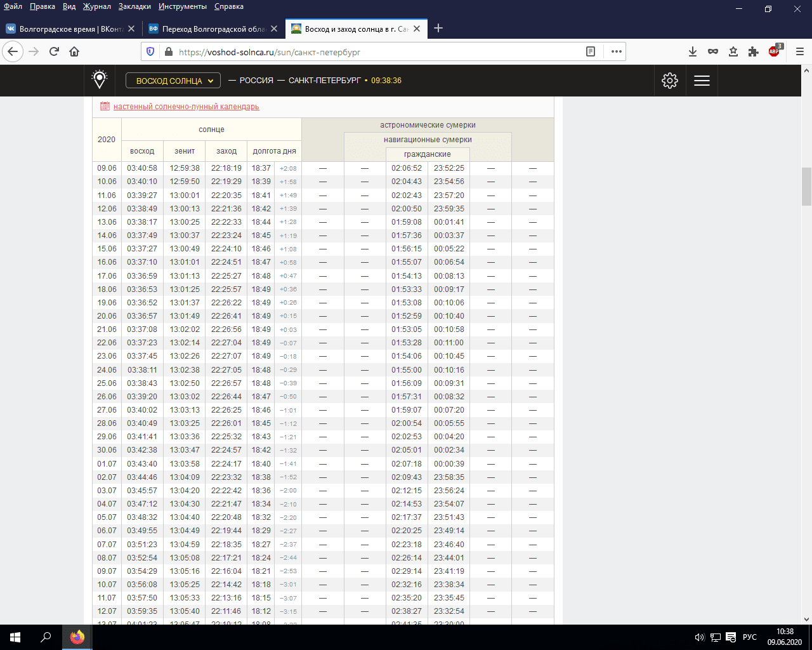Toggle reader view in address bar
This screenshot has height=650, width=812.
[x=591, y=51]
